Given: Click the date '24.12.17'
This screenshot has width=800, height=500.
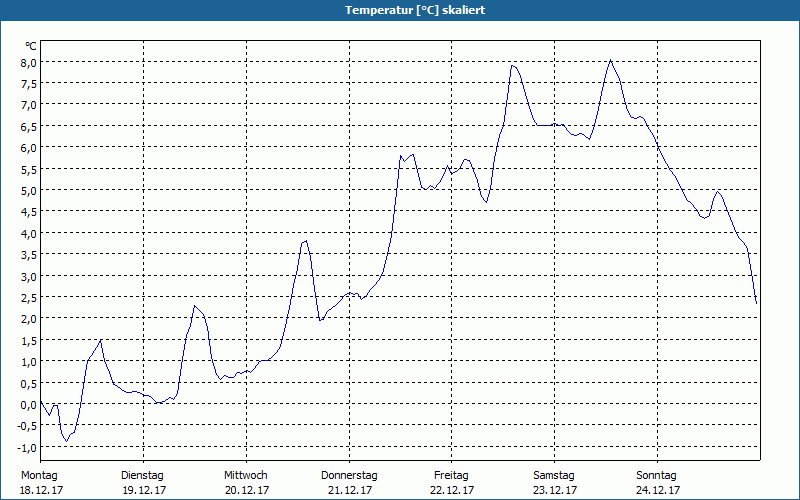Looking at the screenshot, I should (658, 490).
